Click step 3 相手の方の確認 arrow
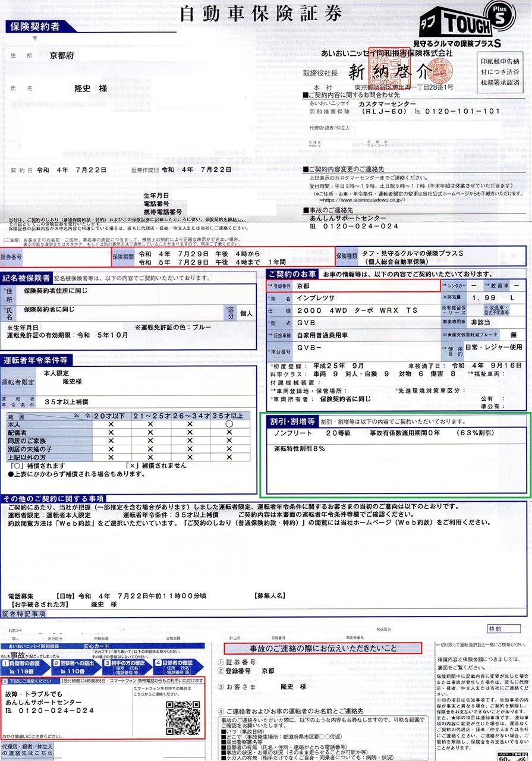The image size is (532, 761). 128,666
